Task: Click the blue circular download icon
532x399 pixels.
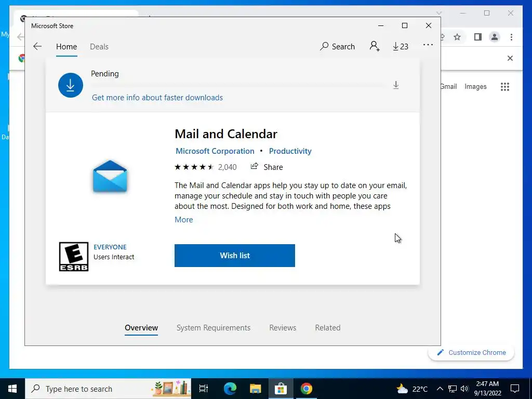Action: (71, 85)
